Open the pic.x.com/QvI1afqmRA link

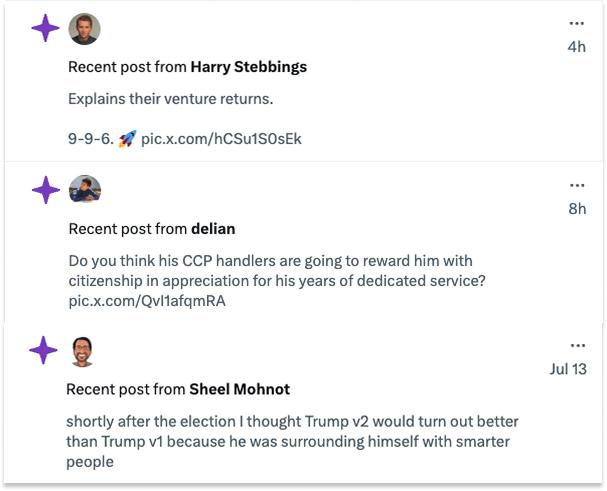[147, 301]
